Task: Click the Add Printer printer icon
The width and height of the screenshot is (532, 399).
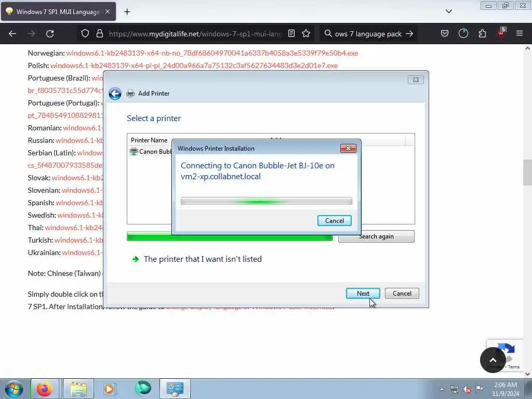Action: coord(130,94)
